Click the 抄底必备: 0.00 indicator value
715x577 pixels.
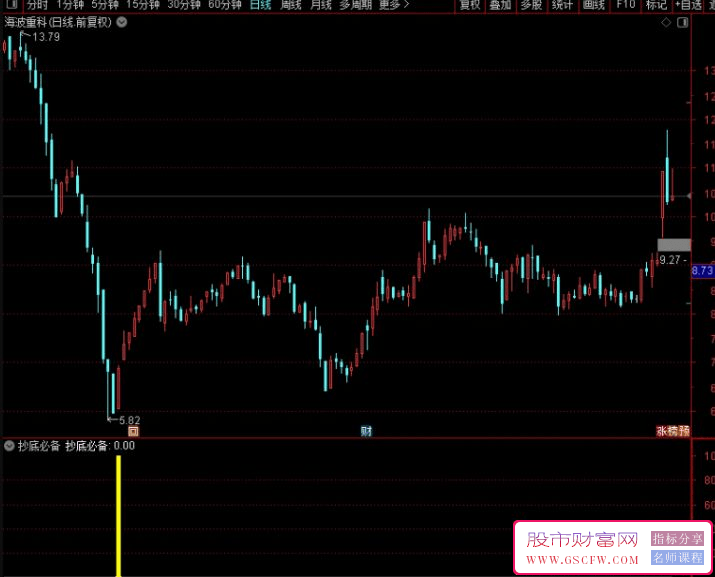(x=100, y=446)
